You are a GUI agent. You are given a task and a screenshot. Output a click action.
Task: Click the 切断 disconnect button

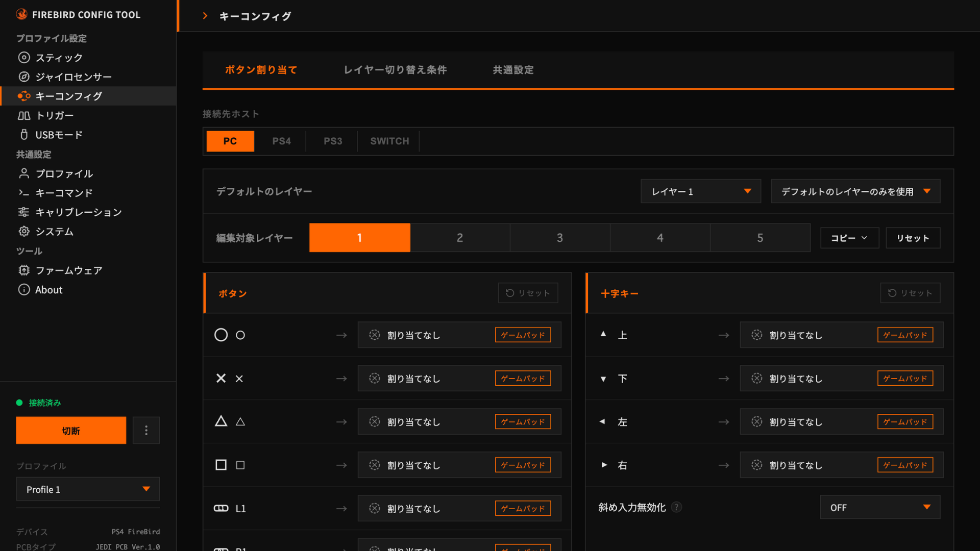pos(71,430)
